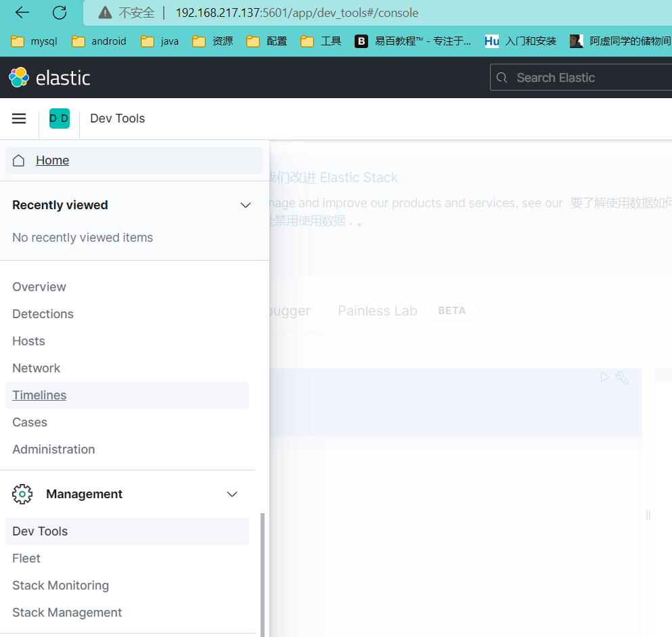The width and height of the screenshot is (672, 637).
Task: Open the wrench actions icon
Action: 621,378
